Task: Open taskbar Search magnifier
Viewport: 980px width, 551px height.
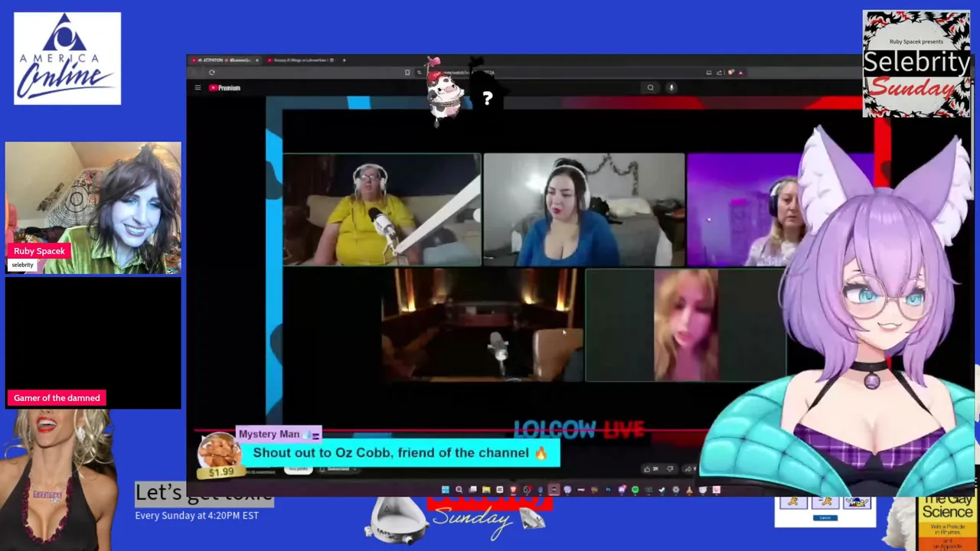Action: [x=459, y=490]
